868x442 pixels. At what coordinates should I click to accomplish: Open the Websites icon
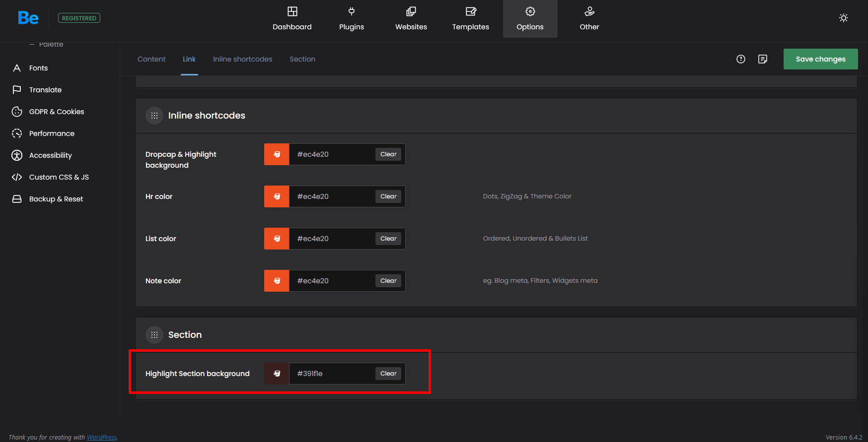click(x=411, y=11)
